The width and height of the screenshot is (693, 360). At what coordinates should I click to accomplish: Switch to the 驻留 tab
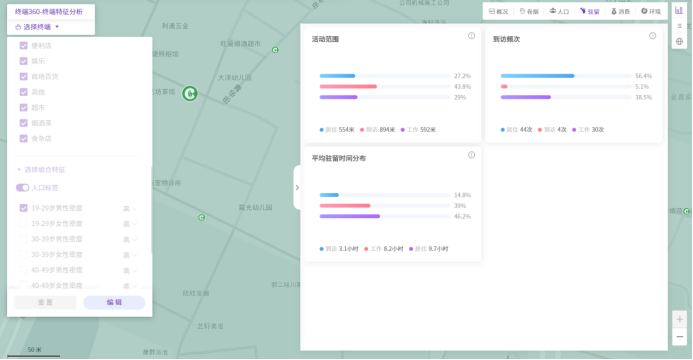coord(590,11)
